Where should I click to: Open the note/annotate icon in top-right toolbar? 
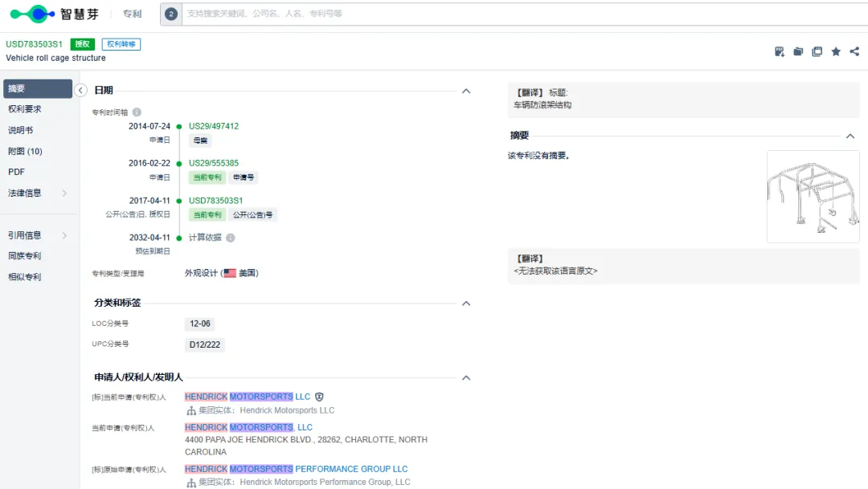coord(780,51)
